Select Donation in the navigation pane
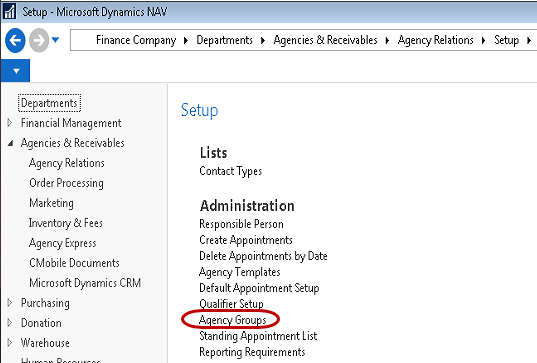The width and height of the screenshot is (537, 363). 41,323
